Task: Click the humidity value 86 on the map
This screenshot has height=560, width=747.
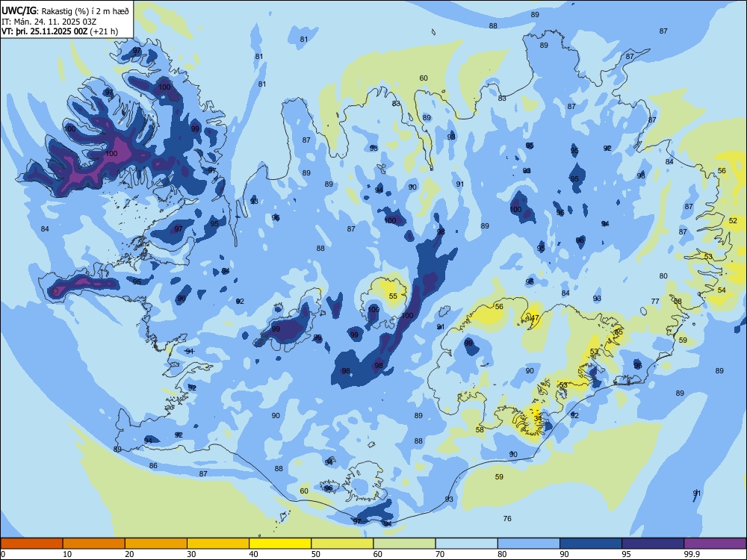Action: [x=153, y=466]
